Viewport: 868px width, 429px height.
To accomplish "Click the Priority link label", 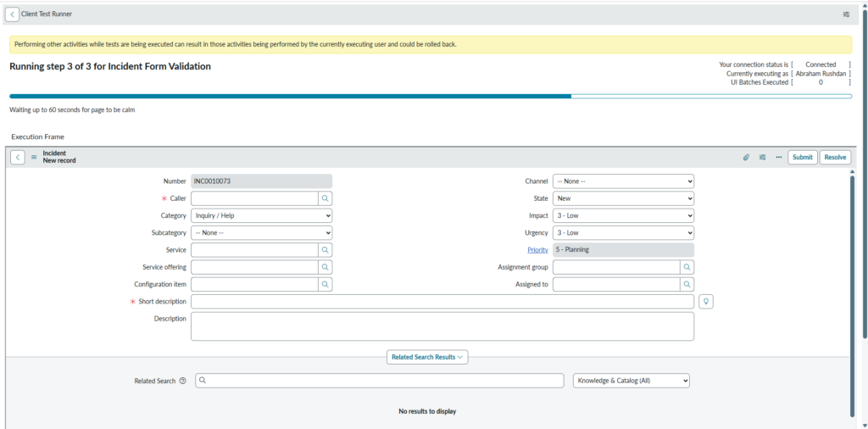I will [537, 250].
